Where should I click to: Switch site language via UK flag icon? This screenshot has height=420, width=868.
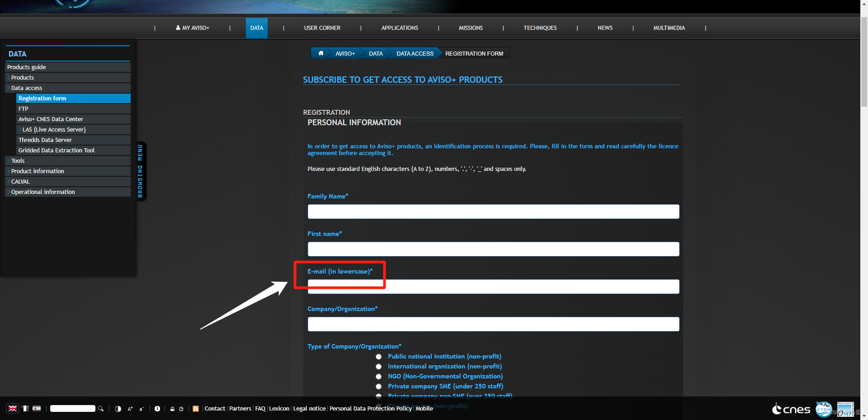[x=13, y=408]
